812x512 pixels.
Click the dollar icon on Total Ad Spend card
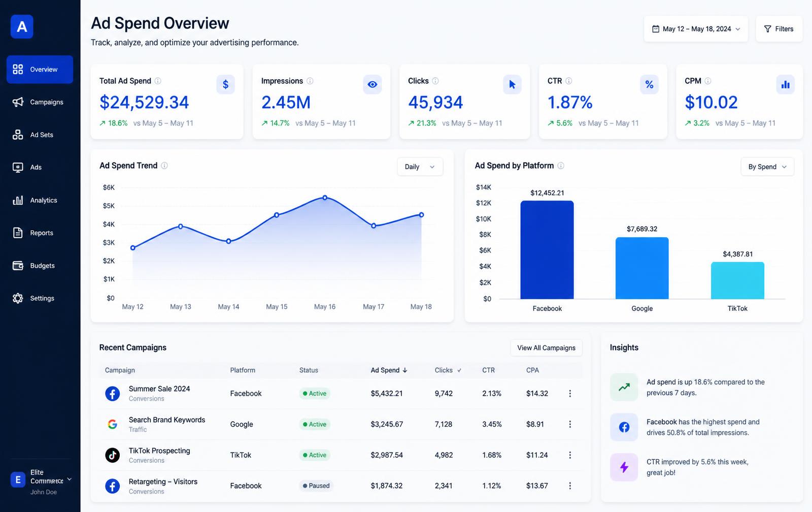tap(225, 84)
